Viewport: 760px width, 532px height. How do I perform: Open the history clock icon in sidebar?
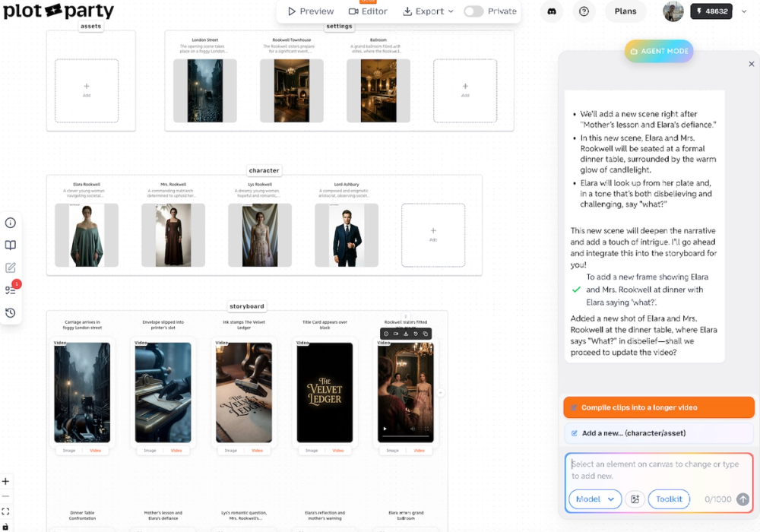[10, 312]
